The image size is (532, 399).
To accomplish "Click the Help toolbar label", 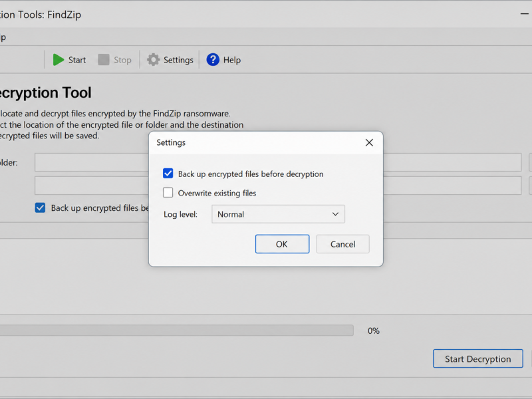I will point(232,60).
